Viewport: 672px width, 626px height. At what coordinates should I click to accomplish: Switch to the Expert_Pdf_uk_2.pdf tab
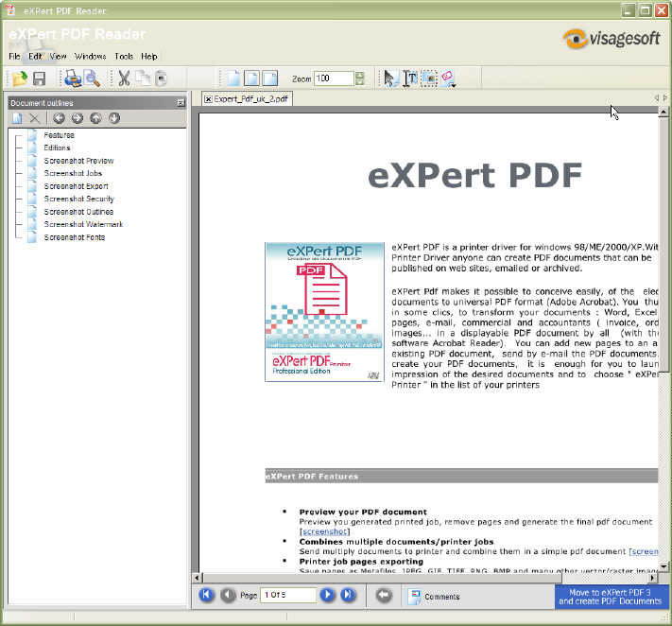click(x=248, y=99)
